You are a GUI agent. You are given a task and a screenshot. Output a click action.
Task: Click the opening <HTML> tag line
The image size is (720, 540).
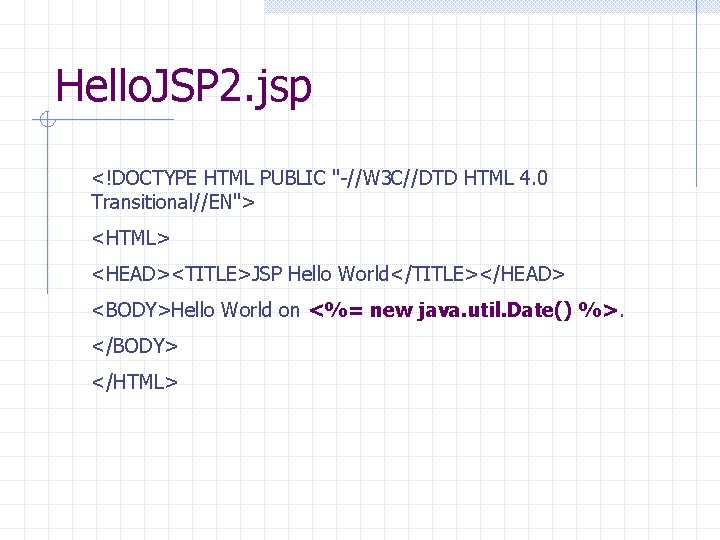pyautogui.click(x=131, y=238)
